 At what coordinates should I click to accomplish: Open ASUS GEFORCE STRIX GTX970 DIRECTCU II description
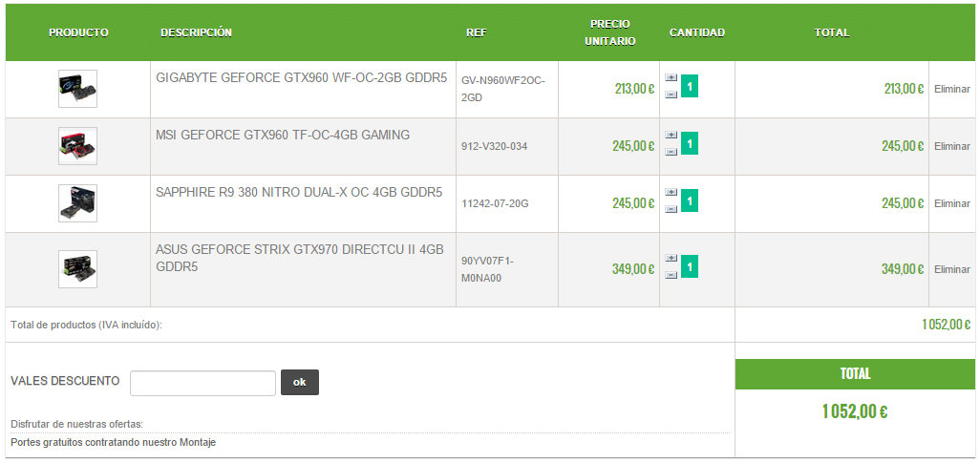300,258
